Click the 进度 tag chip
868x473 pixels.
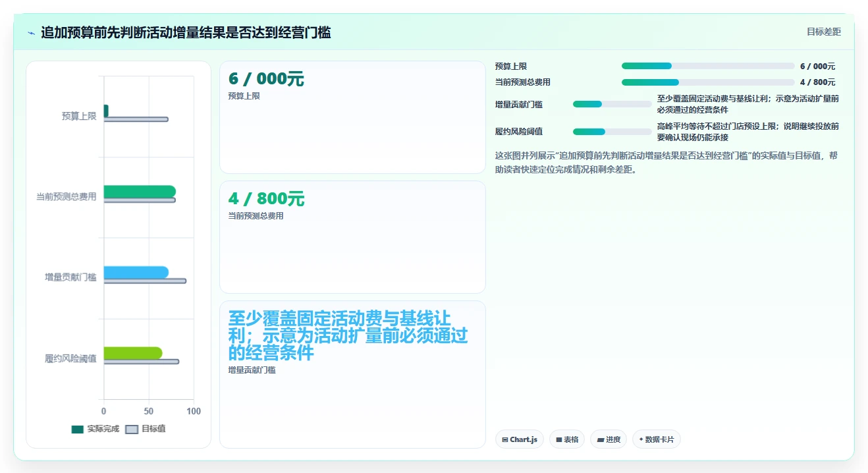pos(609,439)
